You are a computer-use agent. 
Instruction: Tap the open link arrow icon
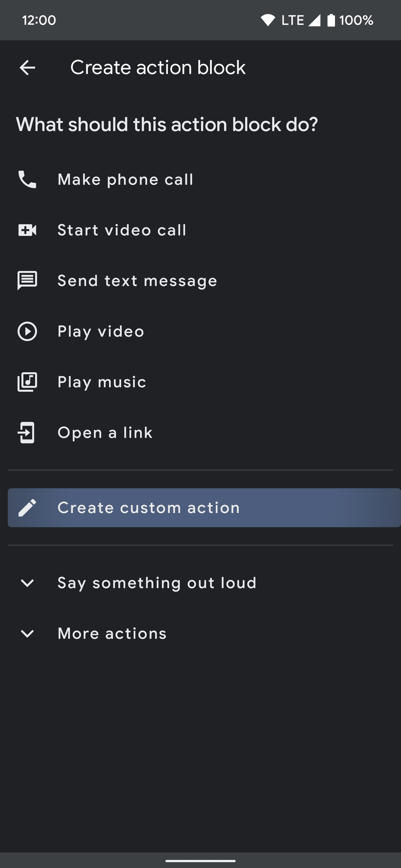(x=27, y=433)
